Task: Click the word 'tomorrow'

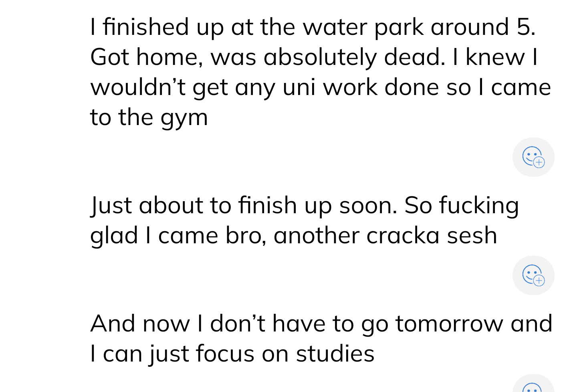Action: (449, 324)
